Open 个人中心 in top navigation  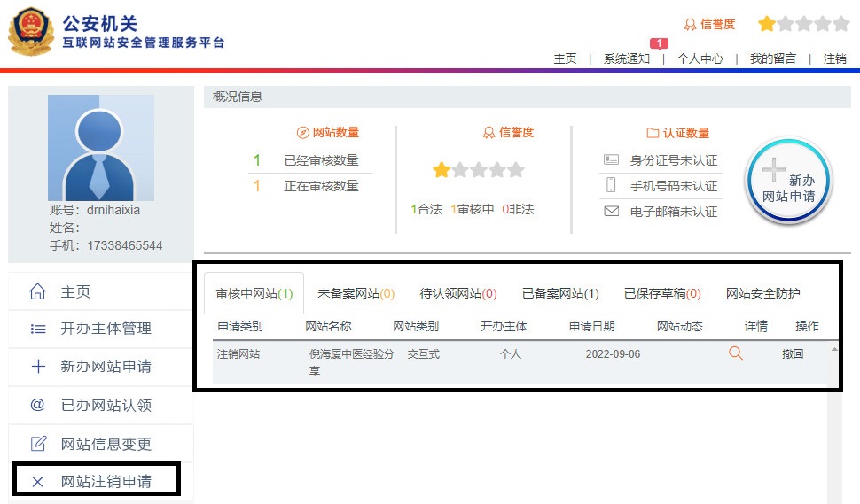[700, 58]
